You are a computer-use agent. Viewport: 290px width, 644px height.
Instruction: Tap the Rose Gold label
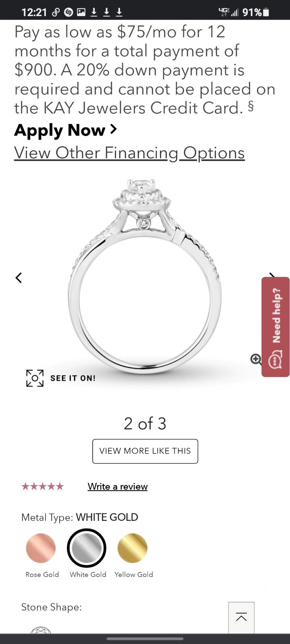(x=42, y=574)
